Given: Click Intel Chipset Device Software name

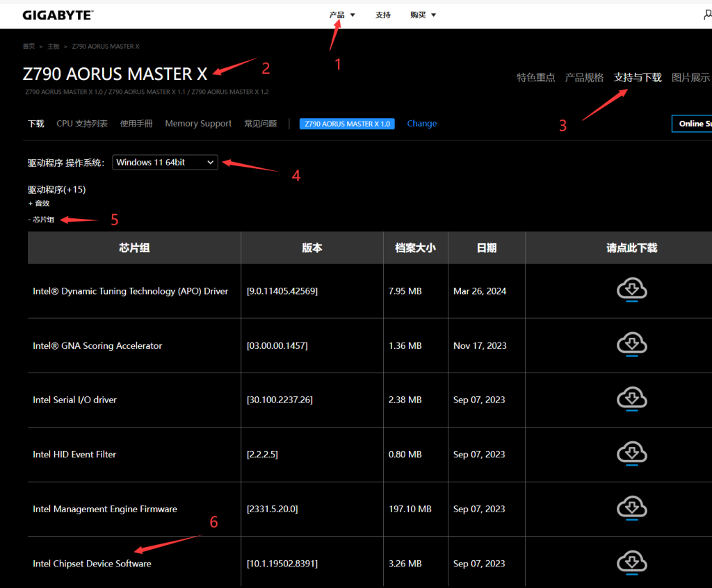Looking at the screenshot, I should (x=92, y=564).
